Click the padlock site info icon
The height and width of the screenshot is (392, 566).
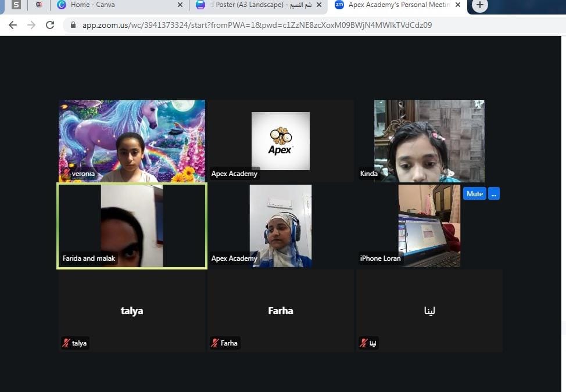click(73, 26)
